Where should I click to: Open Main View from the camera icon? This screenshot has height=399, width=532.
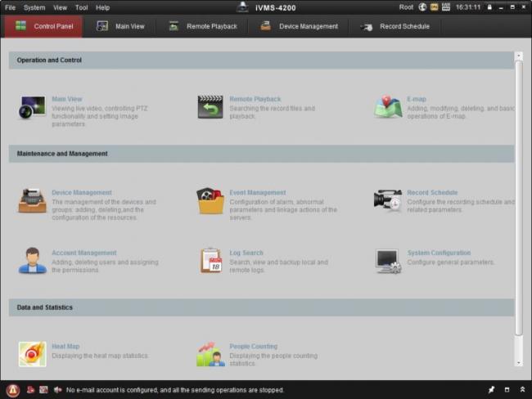pyautogui.click(x=32, y=107)
